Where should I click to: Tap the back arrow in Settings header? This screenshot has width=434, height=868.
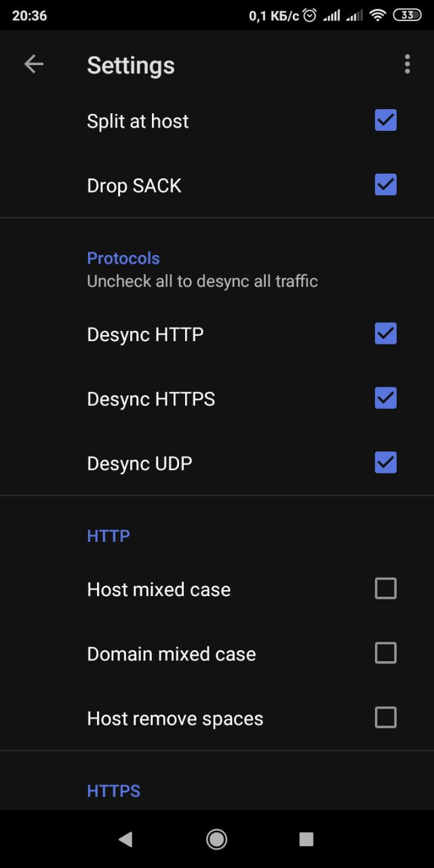[x=34, y=64]
